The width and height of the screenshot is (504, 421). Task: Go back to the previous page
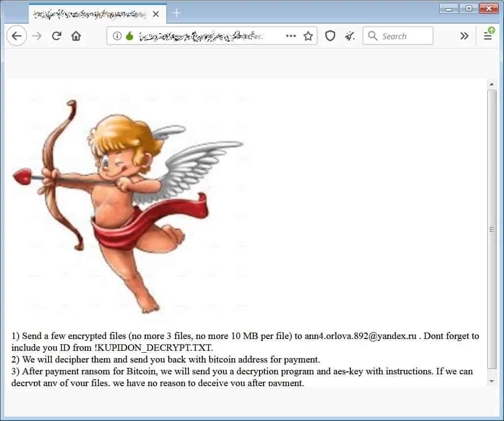tap(17, 36)
